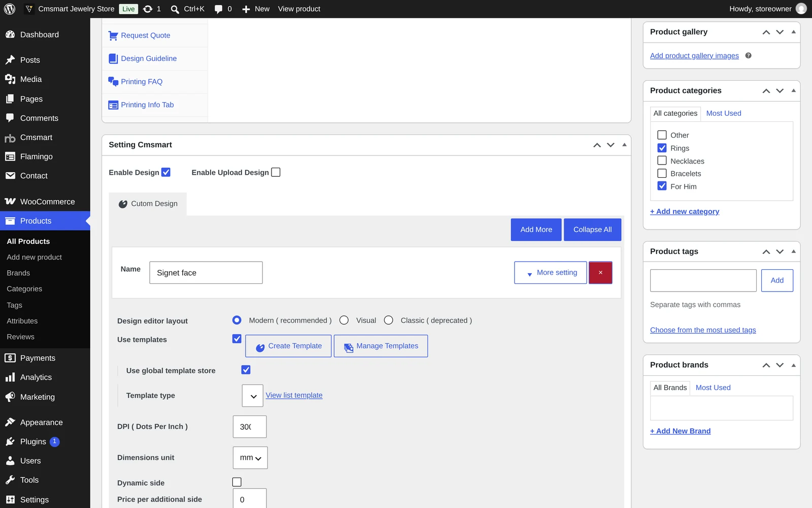Click the Marketing megaphone icon
Image resolution: width=812 pixels, height=508 pixels.
tap(10, 397)
